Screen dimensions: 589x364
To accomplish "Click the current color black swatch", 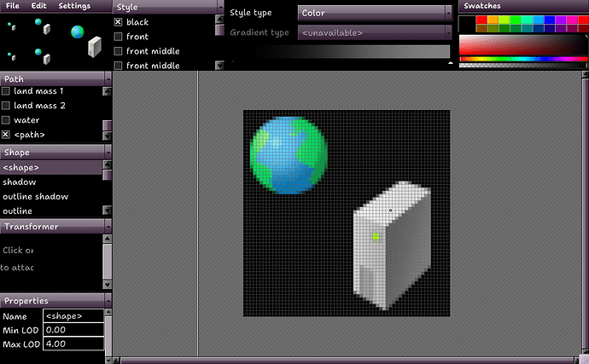I will [x=467, y=24].
